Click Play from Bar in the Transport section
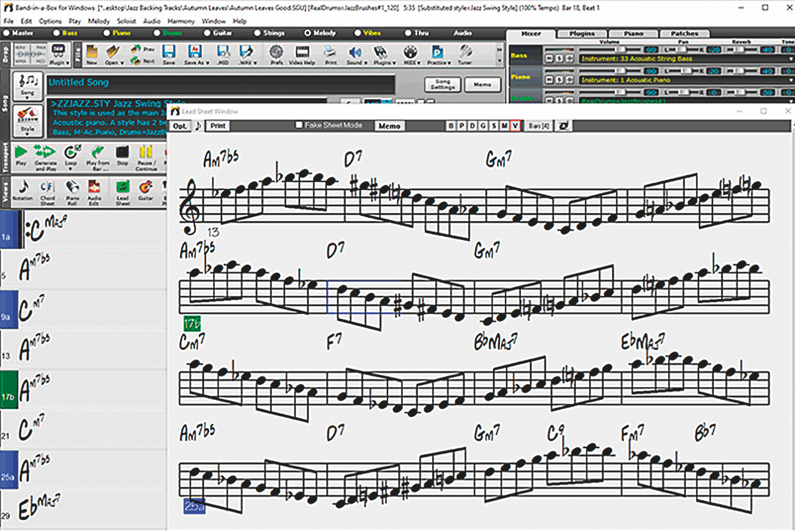 pos(97,157)
